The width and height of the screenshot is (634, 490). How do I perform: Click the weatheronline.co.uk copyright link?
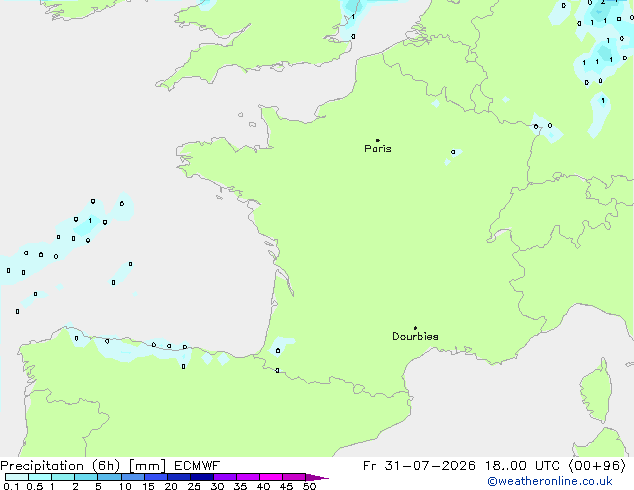tap(550, 481)
